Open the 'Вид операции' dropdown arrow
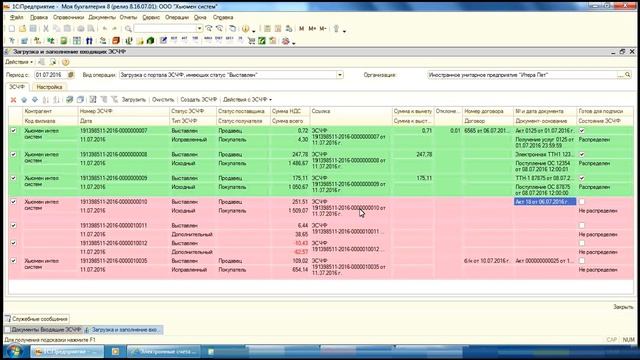Screen dimensions: 640x360 click(x=340, y=75)
